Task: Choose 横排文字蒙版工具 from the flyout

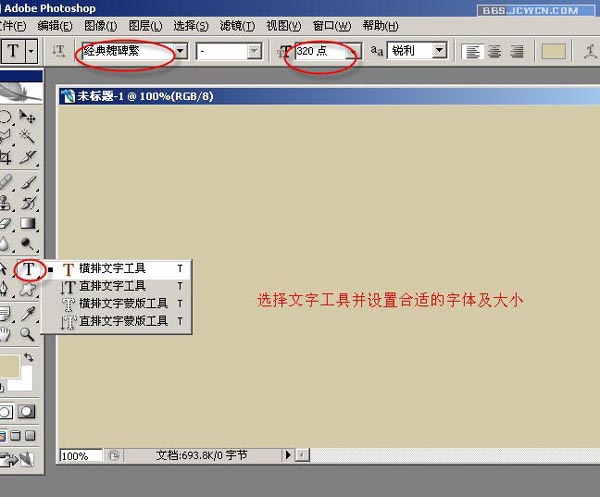Action: click(122, 303)
